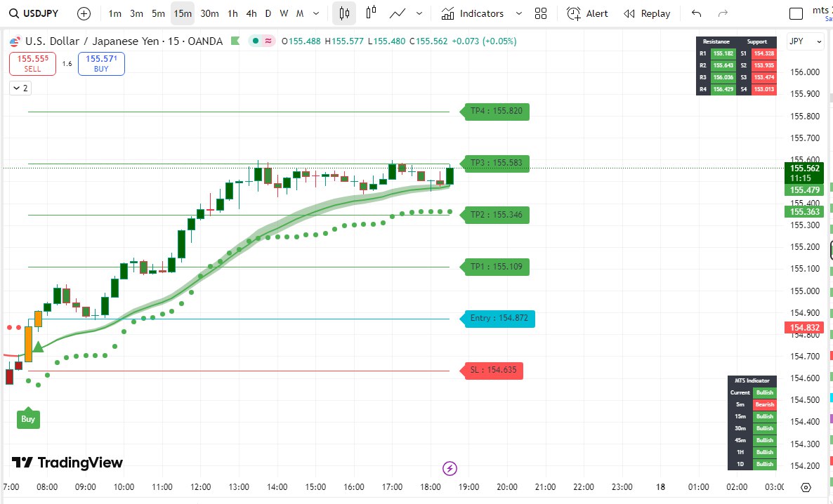Click the green 155.479 price label
833x504 pixels.
(804, 190)
